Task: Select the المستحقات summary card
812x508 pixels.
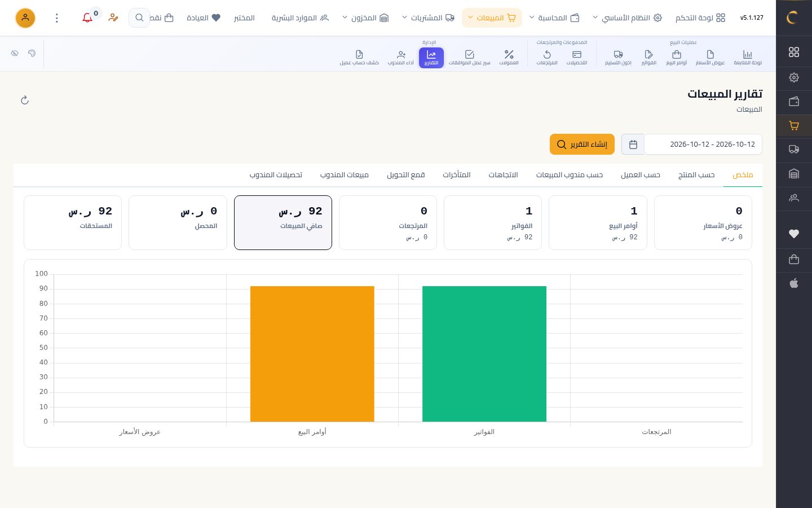Action: pos(73,222)
